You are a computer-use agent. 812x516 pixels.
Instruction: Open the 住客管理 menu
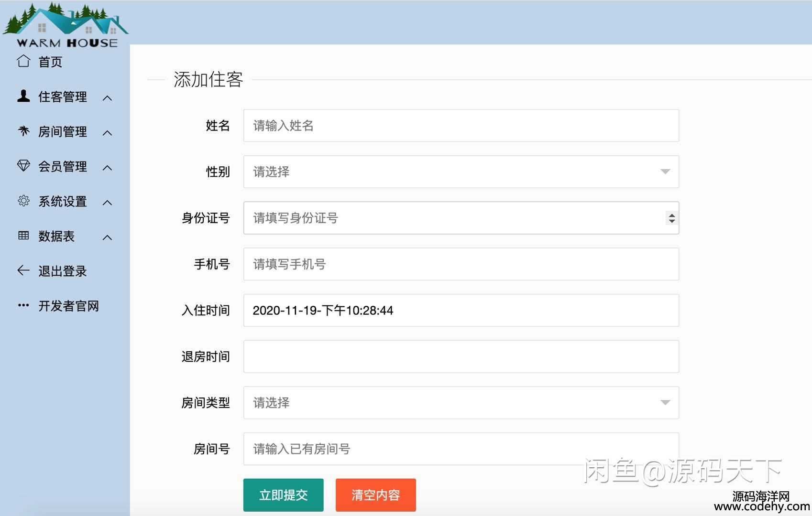point(63,97)
